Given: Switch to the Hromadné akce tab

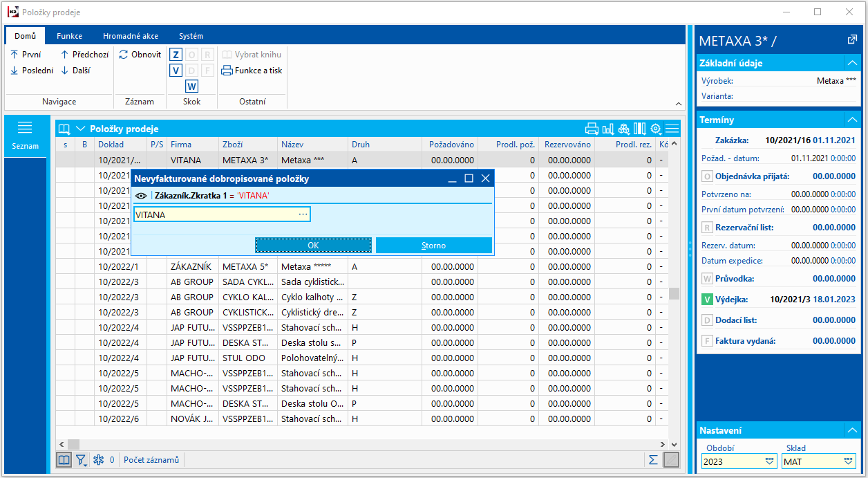Looking at the screenshot, I should (131, 36).
